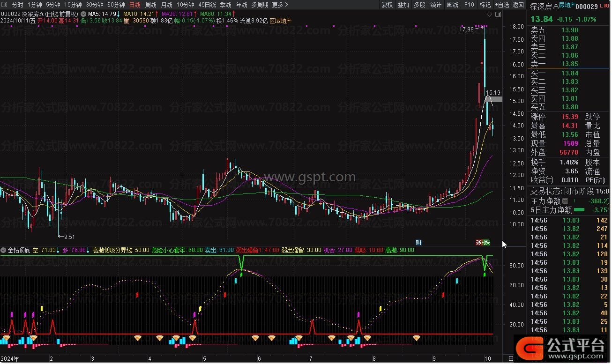
Task: Click the 复权 adjustment button
Action: [x=387, y=5]
